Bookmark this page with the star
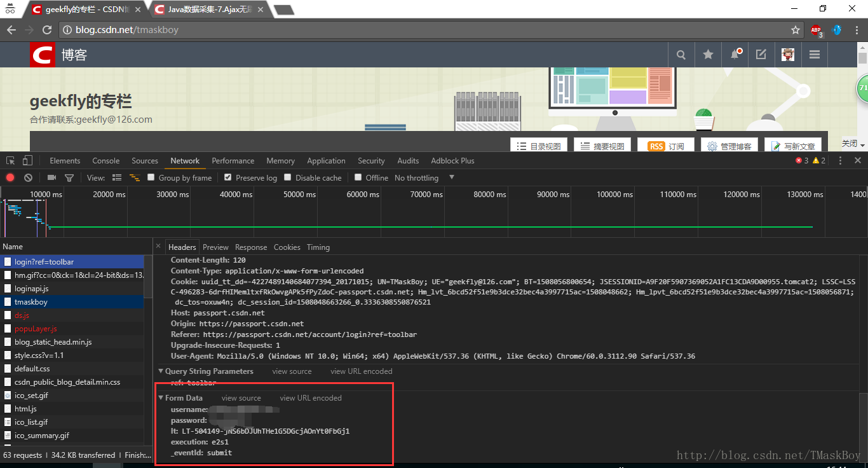868x468 pixels. point(795,30)
